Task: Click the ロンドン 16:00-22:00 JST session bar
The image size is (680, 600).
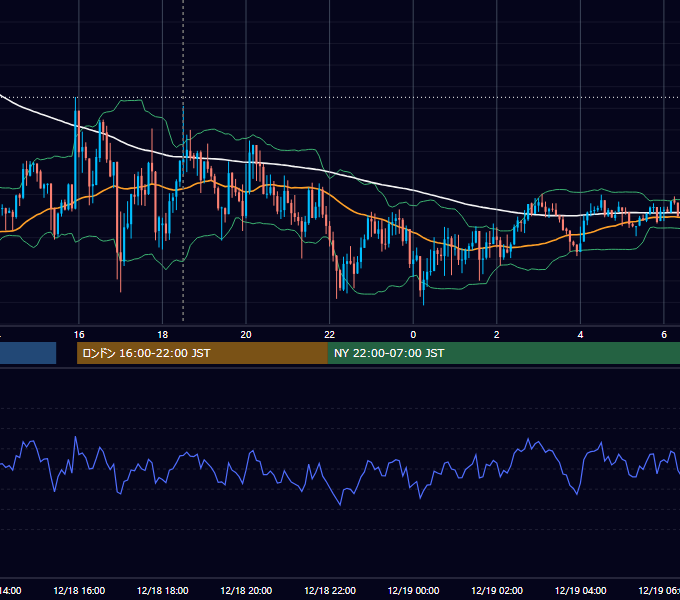Action: point(202,353)
